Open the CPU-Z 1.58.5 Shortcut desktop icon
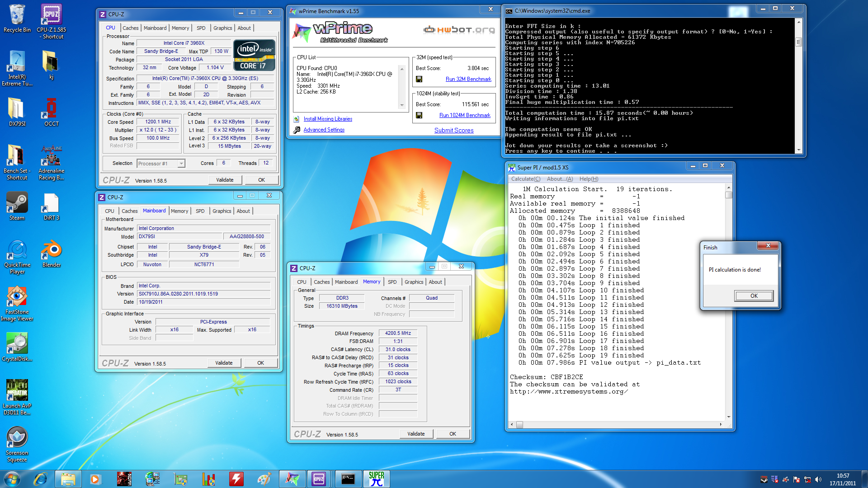The width and height of the screenshot is (868, 488). pyautogui.click(x=51, y=21)
